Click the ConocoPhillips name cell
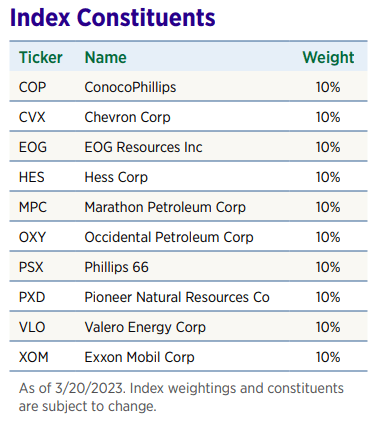This screenshot has width=379, height=421. click(130, 87)
